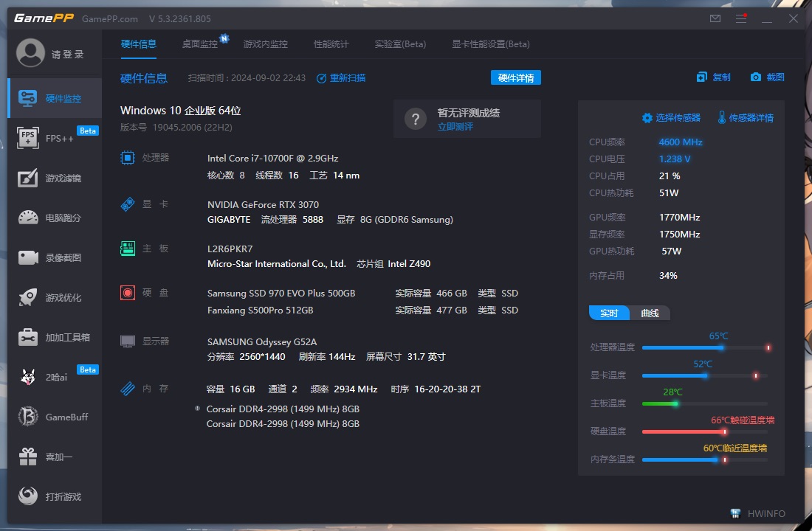The width and height of the screenshot is (812, 531).
Task: Click the 显卡 graphics card icon
Action: click(128, 204)
